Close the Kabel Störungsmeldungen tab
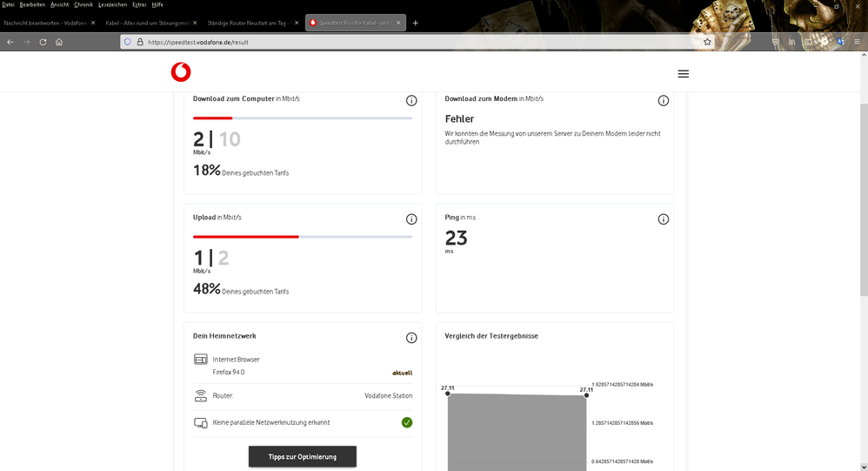Screen dimensions: 868x471 coord(195,23)
